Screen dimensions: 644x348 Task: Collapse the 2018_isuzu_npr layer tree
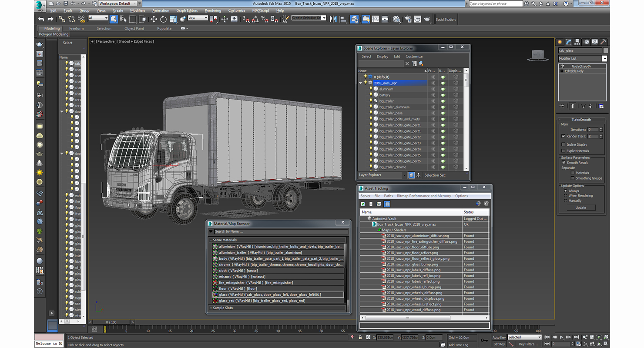[361, 83]
